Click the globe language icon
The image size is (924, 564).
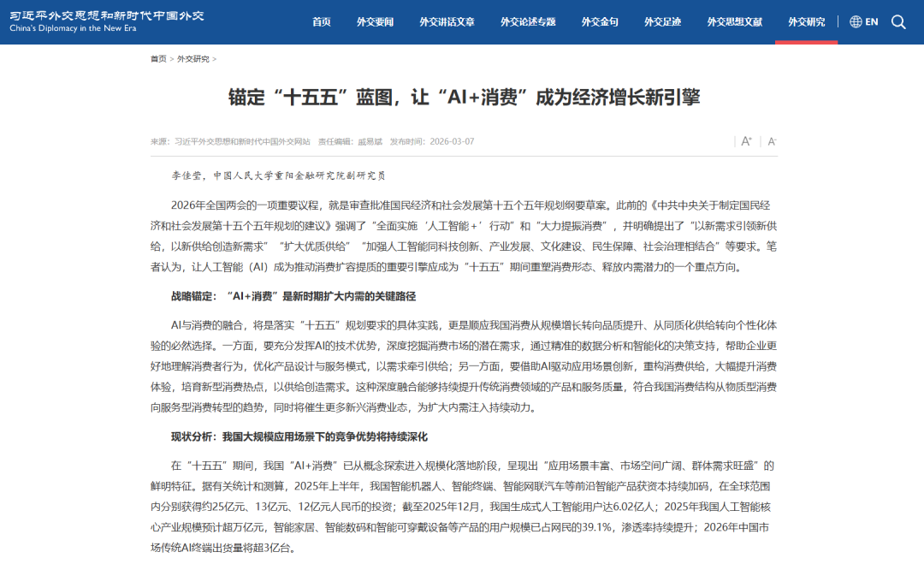coord(856,21)
